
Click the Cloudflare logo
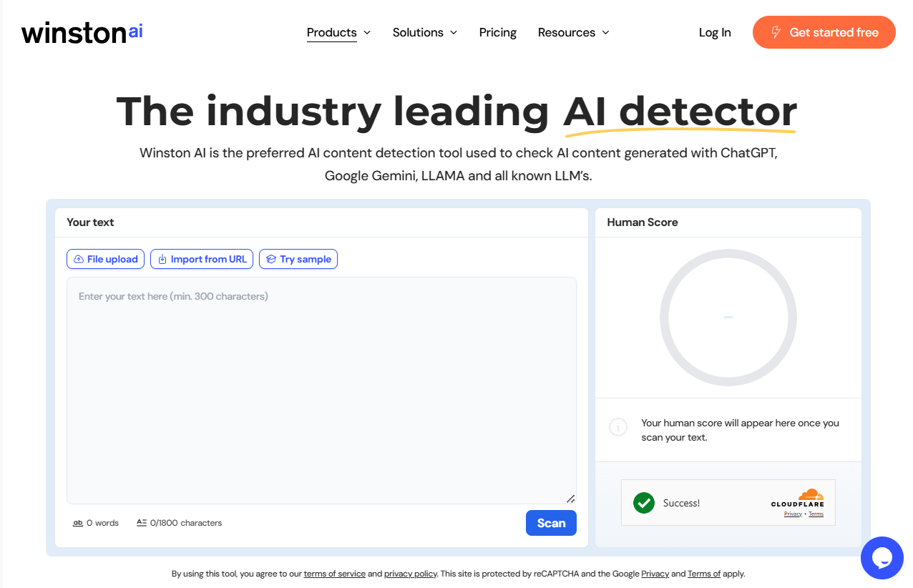(x=798, y=498)
